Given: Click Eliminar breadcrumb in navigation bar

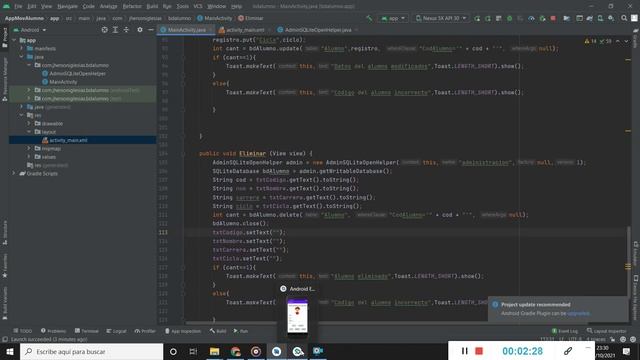Looking at the screenshot, I should pos(251,18).
